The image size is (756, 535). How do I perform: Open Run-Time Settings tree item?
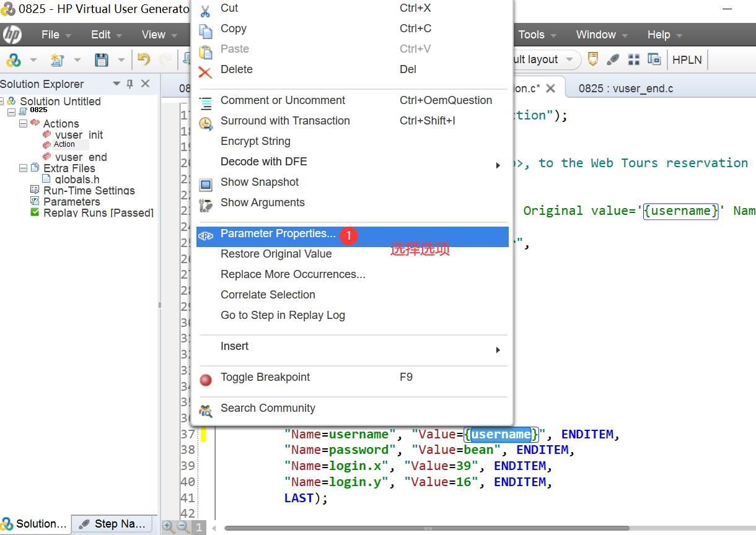pos(89,190)
